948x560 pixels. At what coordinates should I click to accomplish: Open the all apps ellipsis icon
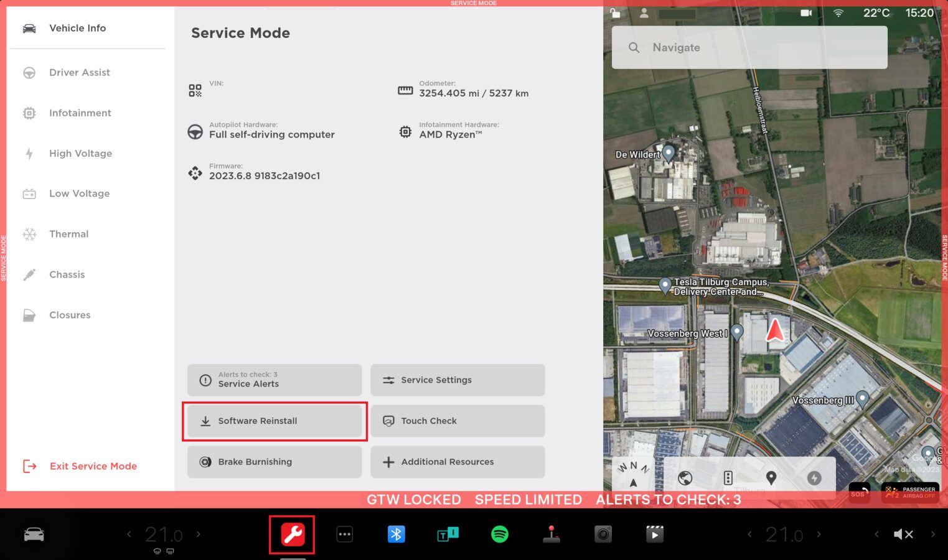344,534
